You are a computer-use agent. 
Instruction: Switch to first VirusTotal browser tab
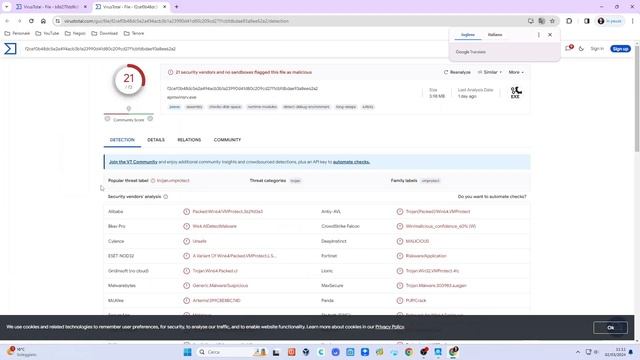tap(50, 7)
